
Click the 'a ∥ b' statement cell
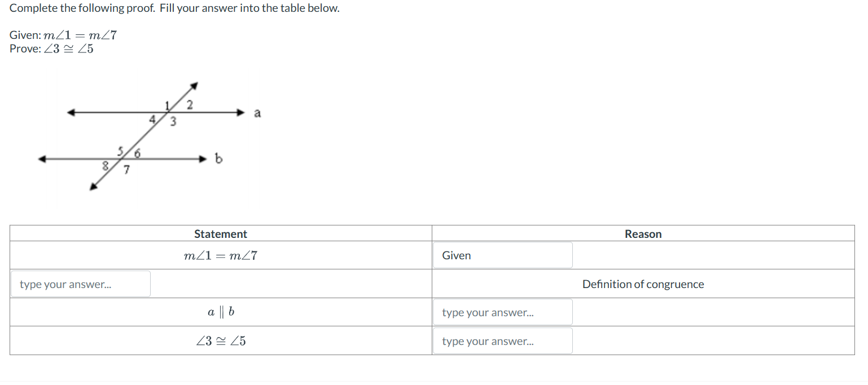click(220, 312)
